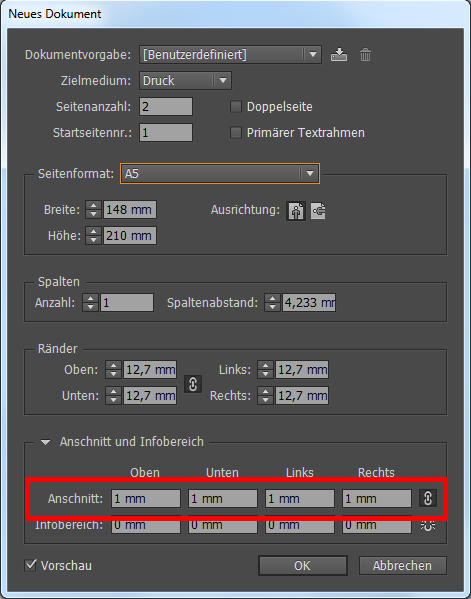Viewport: 471px width, 599px height.
Task: Select landscape orientation icon
Action: point(318,211)
